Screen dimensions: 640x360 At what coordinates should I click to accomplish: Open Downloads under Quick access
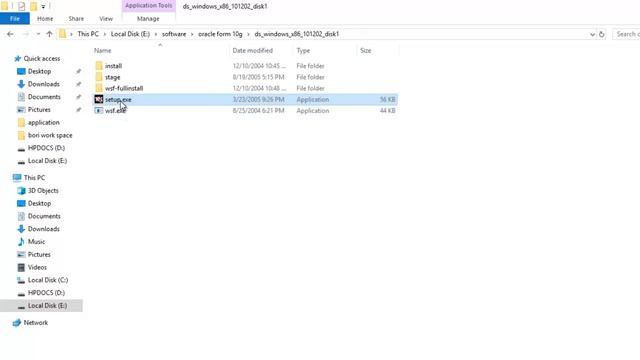[x=44, y=84]
